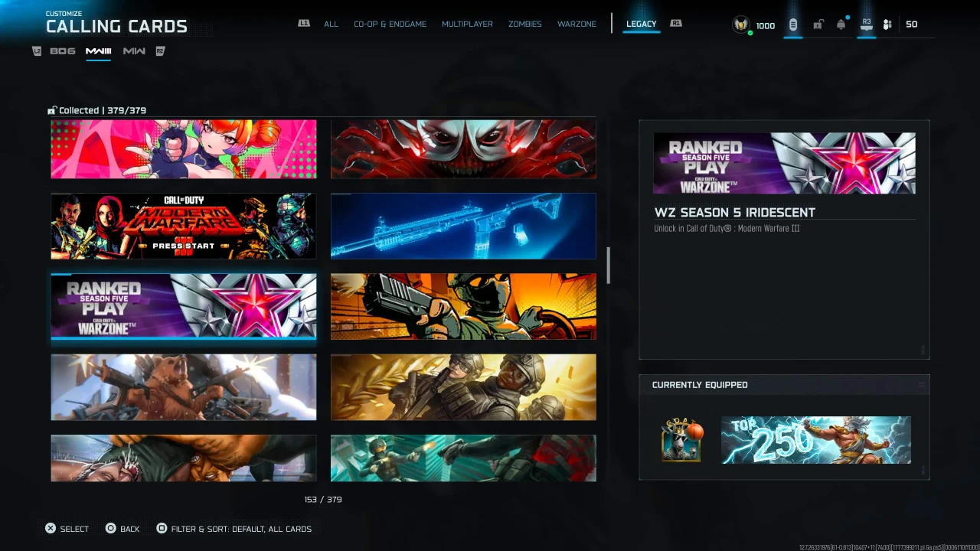Open the WARZONE tab
This screenshot has height=551, width=980.
point(577,24)
